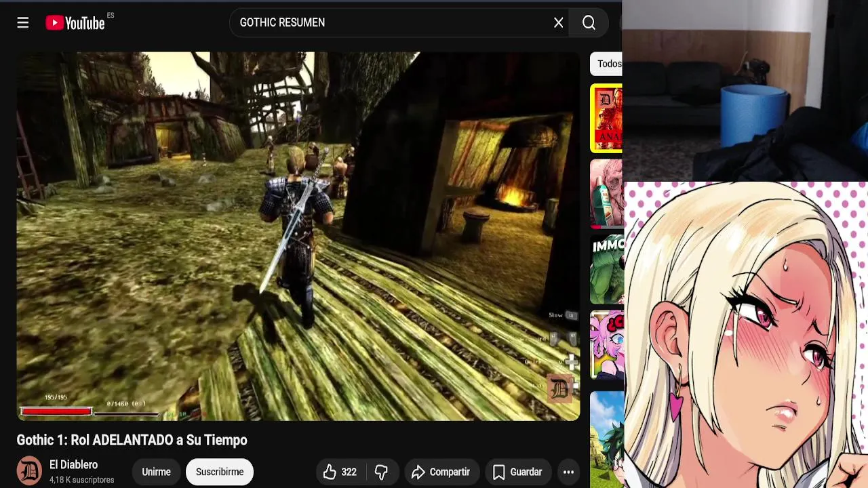Click the D channel watermark in the video
This screenshot has height=488, width=868.
click(x=560, y=389)
